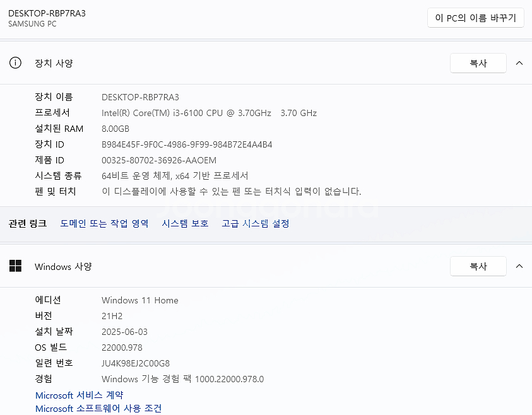Open the 고급 시스템 설정 link
The height and width of the screenshot is (415, 532).
[x=255, y=223]
